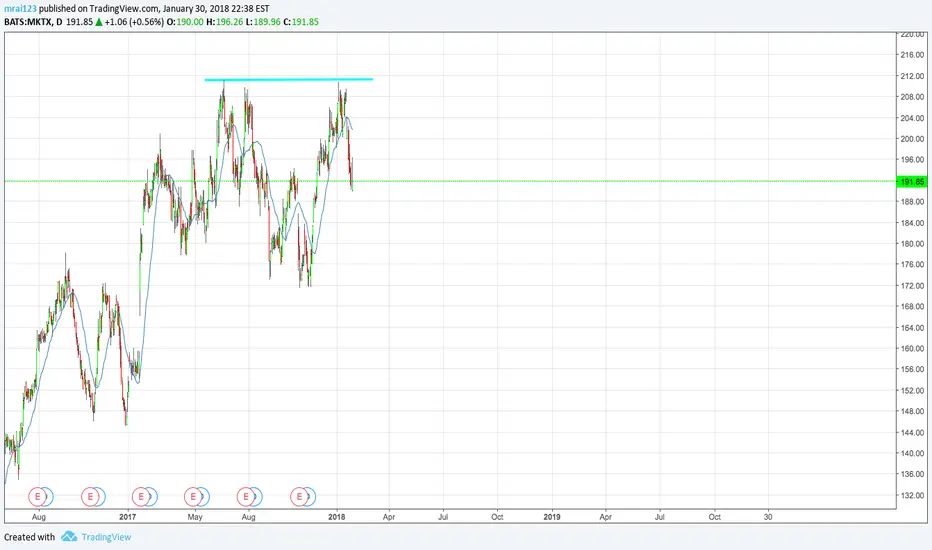Screen dimensions: 932x550
Task: Click the TradingView cloud logo icon
Action: [69, 536]
